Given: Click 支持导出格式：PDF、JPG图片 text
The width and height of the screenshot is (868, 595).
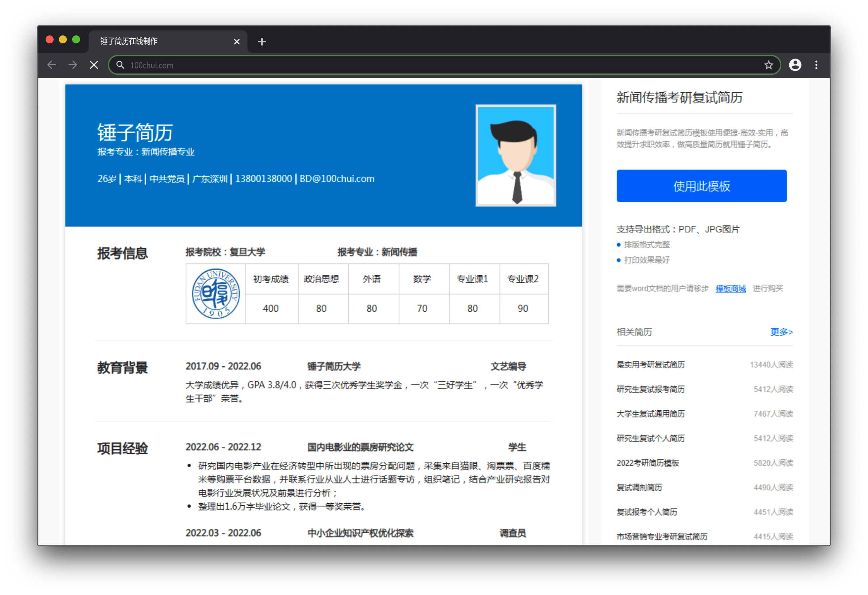Looking at the screenshot, I should coord(678,229).
